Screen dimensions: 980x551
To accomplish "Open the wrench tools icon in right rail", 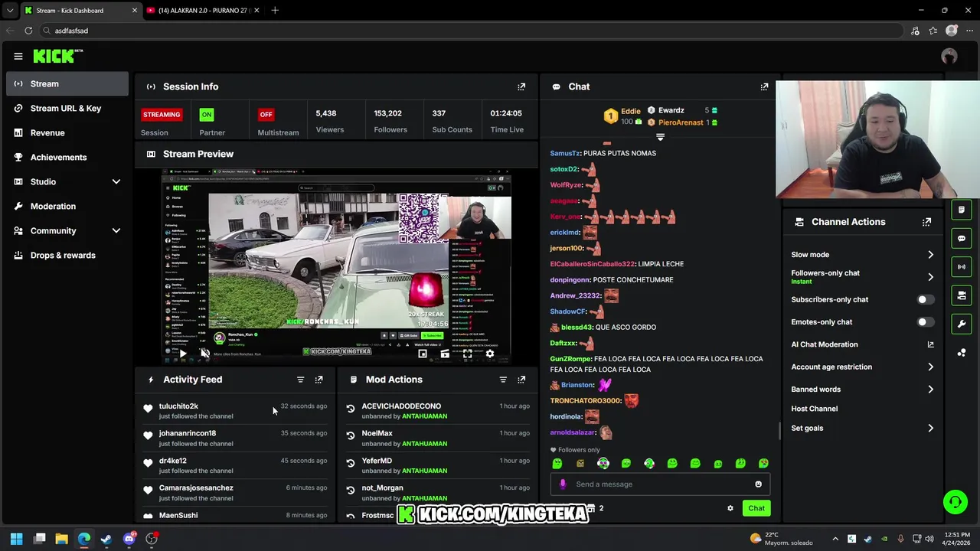I will click(962, 324).
